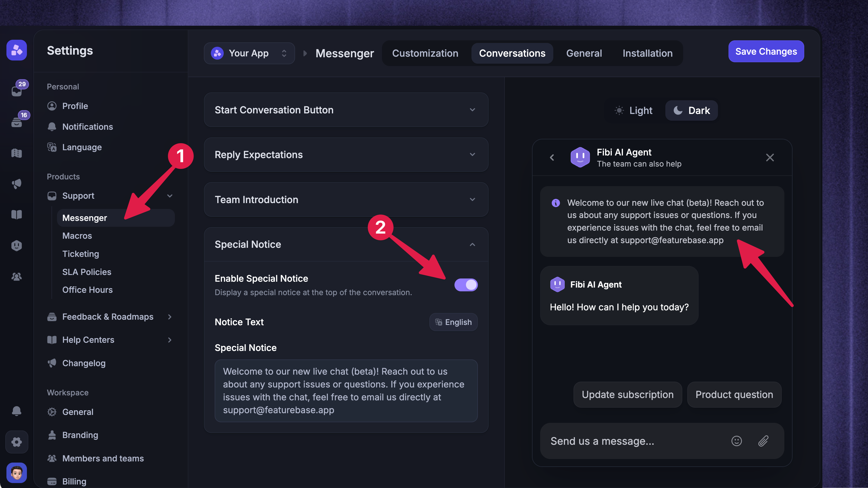The width and height of the screenshot is (868, 488).
Task: Click the paperclip attachment icon
Action: pos(763,441)
